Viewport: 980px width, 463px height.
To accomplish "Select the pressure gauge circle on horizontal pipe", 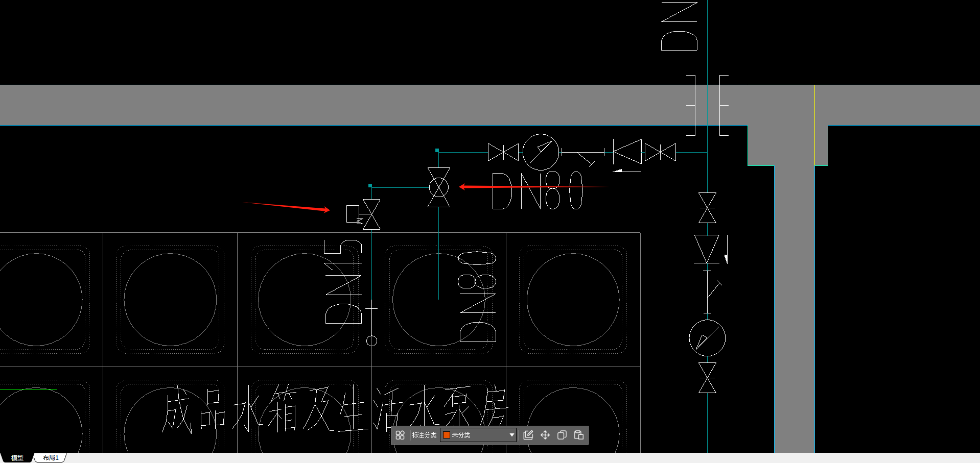I will click(541, 152).
